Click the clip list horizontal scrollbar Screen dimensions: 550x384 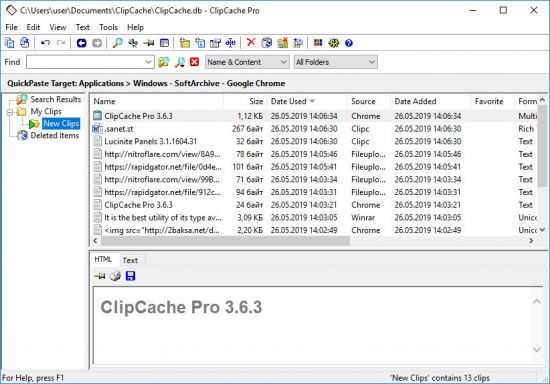226,241
